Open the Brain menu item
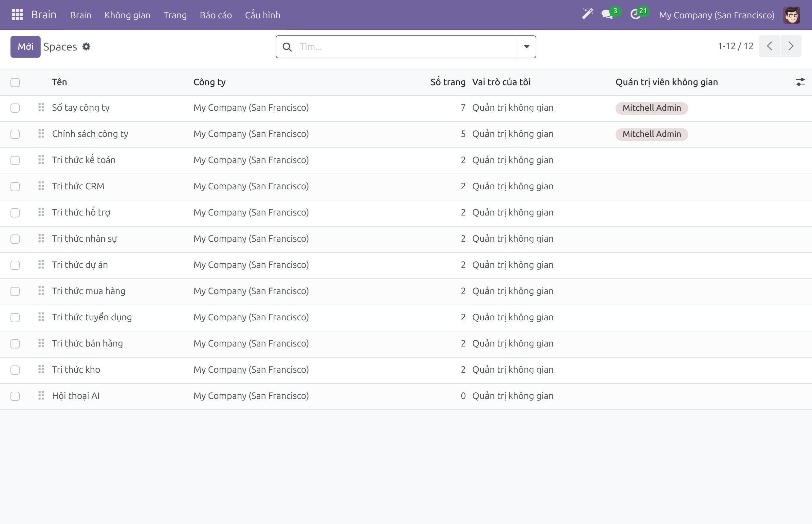This screenshot has height=524, width=812. (x=81, y=15)
